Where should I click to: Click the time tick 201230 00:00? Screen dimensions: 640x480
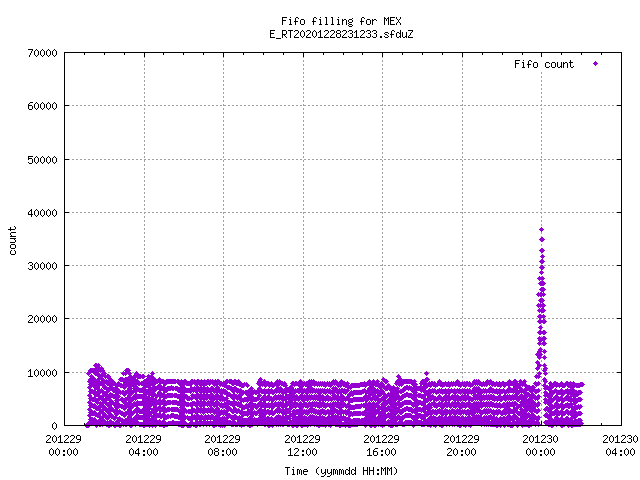coord(541,445)
